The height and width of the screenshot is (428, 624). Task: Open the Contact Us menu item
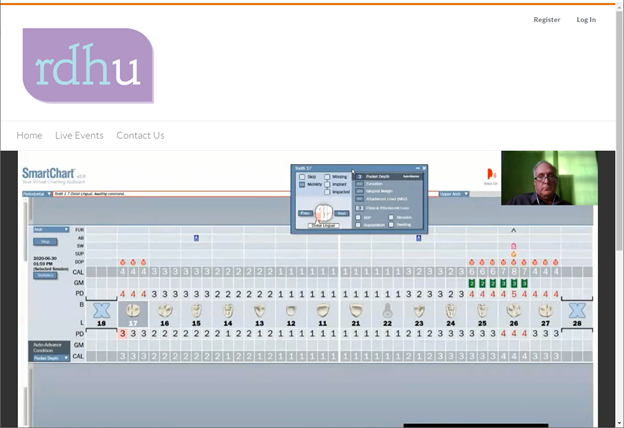[140, 135]
